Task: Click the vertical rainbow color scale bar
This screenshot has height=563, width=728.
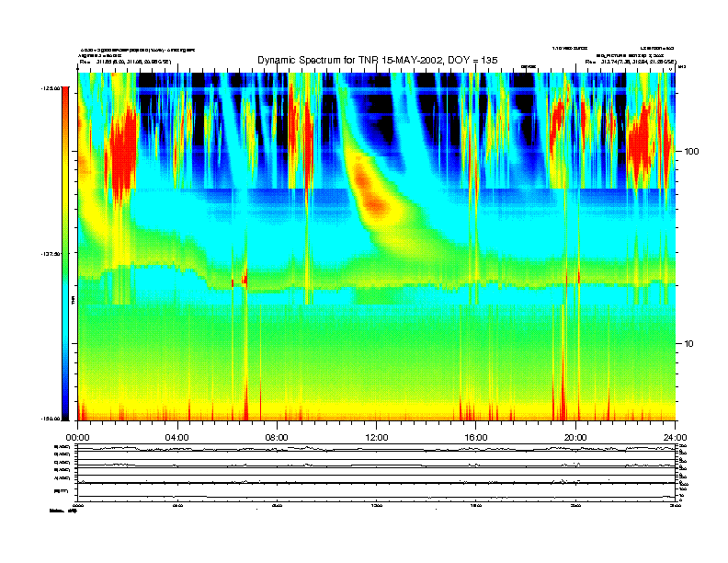Action: tap(65, 254)
